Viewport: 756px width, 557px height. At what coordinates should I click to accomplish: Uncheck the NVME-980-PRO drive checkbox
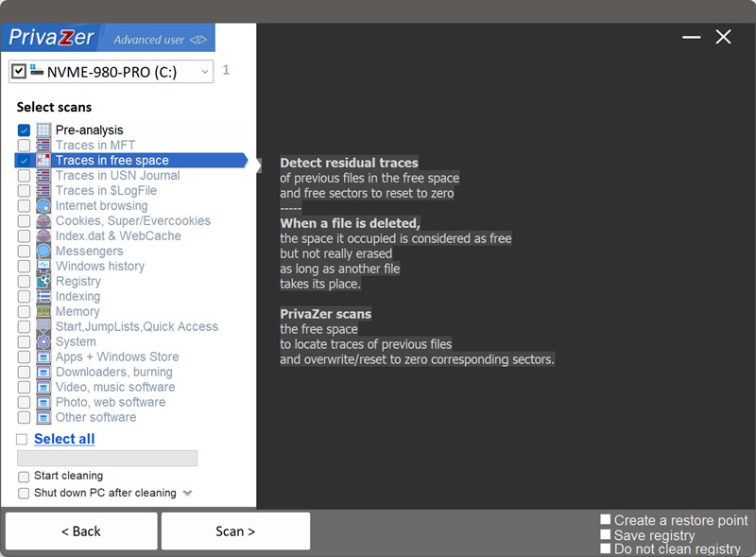pyautogui.click(x=18, y=72)
